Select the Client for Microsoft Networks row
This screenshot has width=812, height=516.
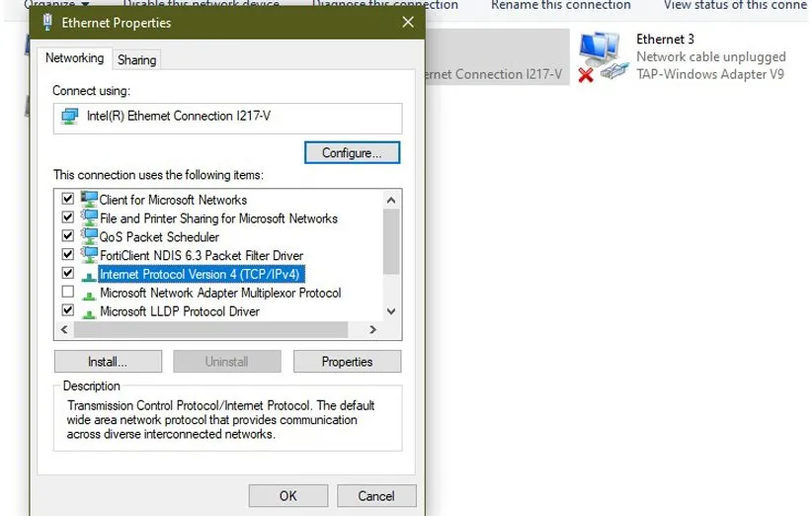(x=173, y=200)
